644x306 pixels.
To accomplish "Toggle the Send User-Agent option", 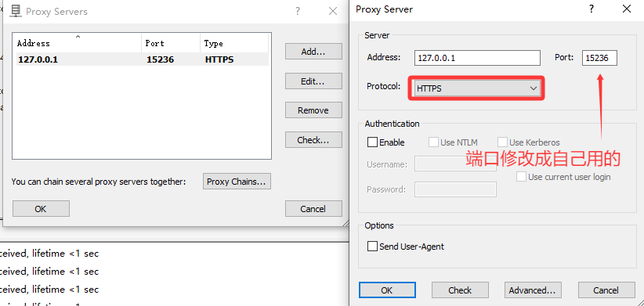I will tap(372, 246).
